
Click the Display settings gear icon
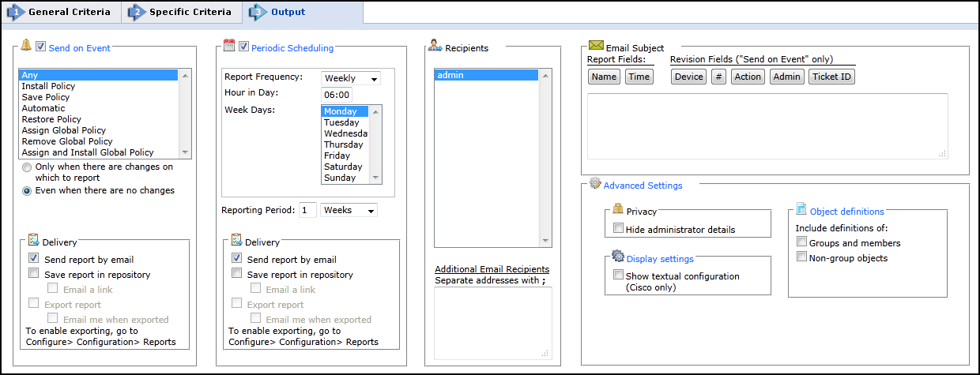[618, 257]
